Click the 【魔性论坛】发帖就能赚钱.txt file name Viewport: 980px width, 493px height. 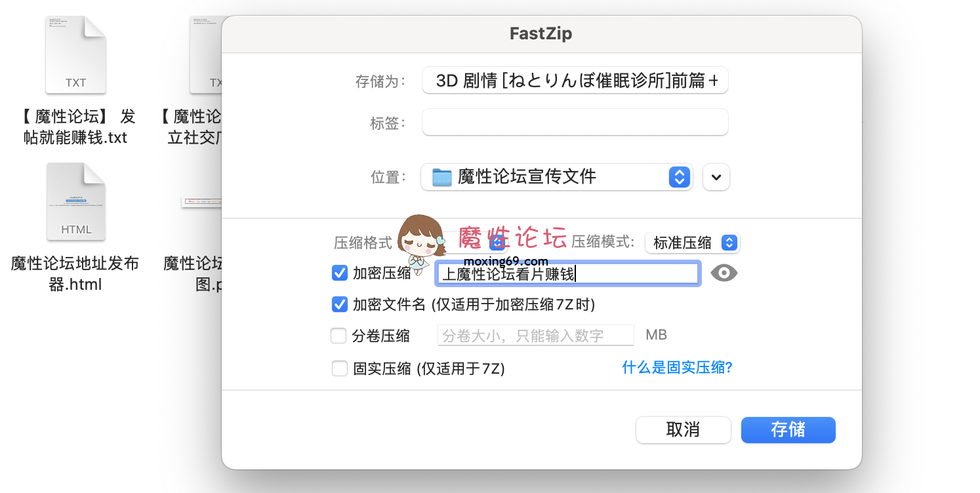click(75, 127)
